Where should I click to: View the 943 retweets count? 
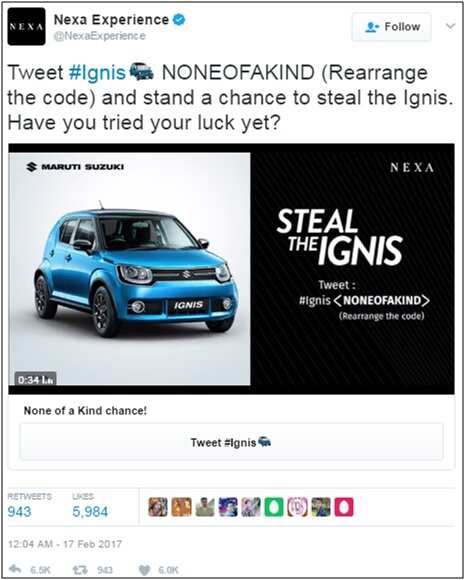[x=19, y=512]
